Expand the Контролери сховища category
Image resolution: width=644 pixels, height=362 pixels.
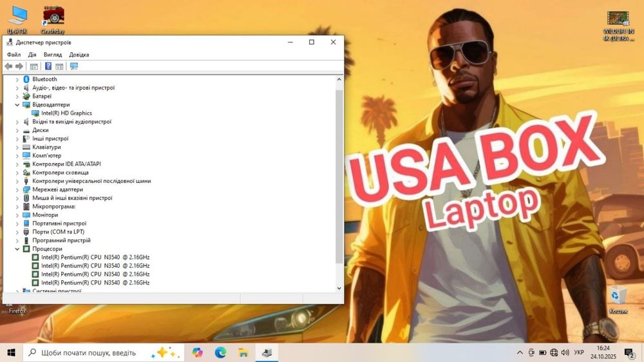[x=17, y=173]
